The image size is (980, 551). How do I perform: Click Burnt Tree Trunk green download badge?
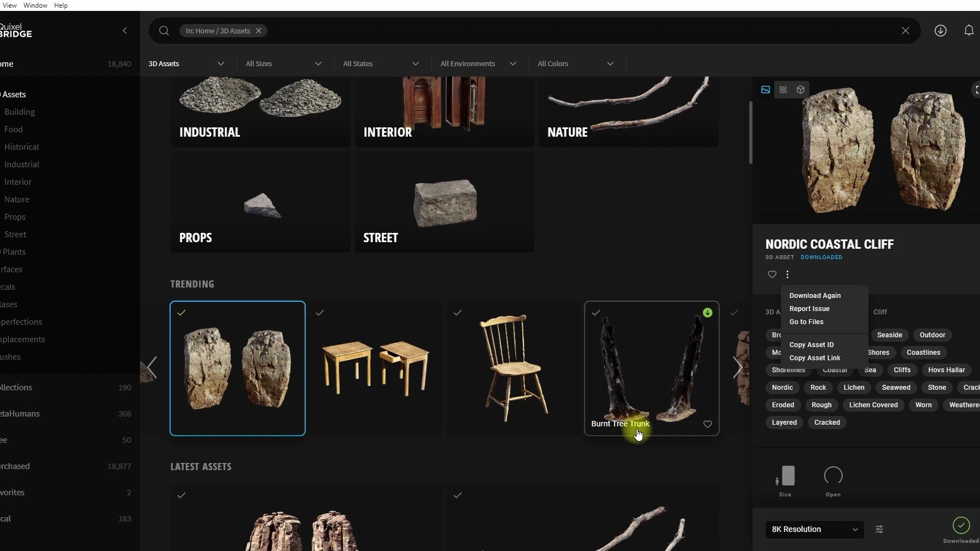point(708,313)
